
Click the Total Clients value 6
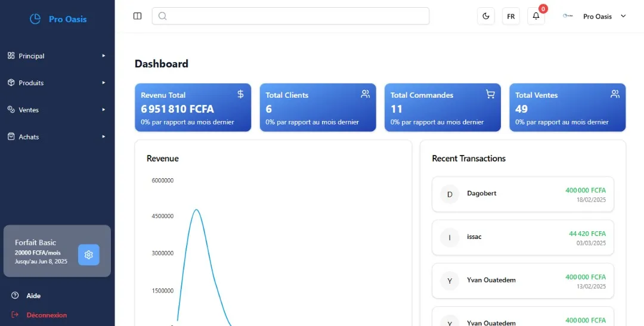click(268, 109)
